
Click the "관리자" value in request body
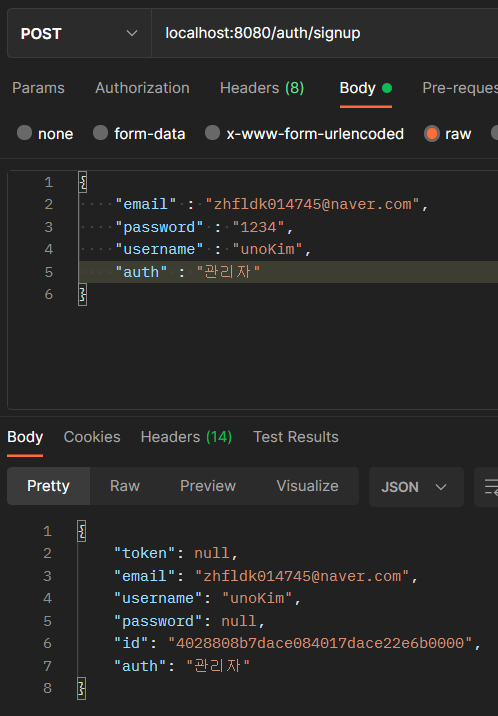228,272
